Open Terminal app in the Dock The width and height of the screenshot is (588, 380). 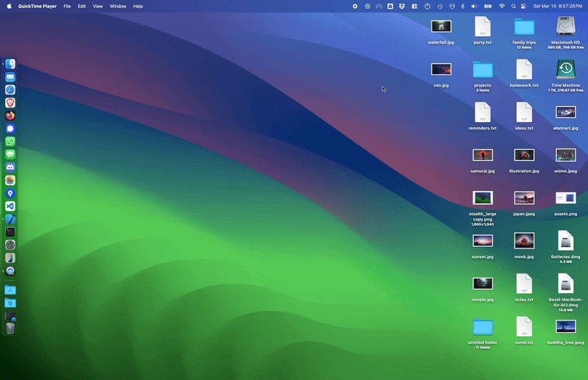(x=10, y=232)
